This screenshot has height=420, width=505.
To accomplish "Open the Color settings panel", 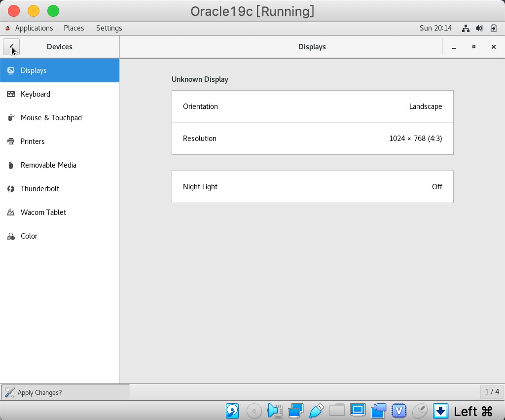I will point(60,236).
